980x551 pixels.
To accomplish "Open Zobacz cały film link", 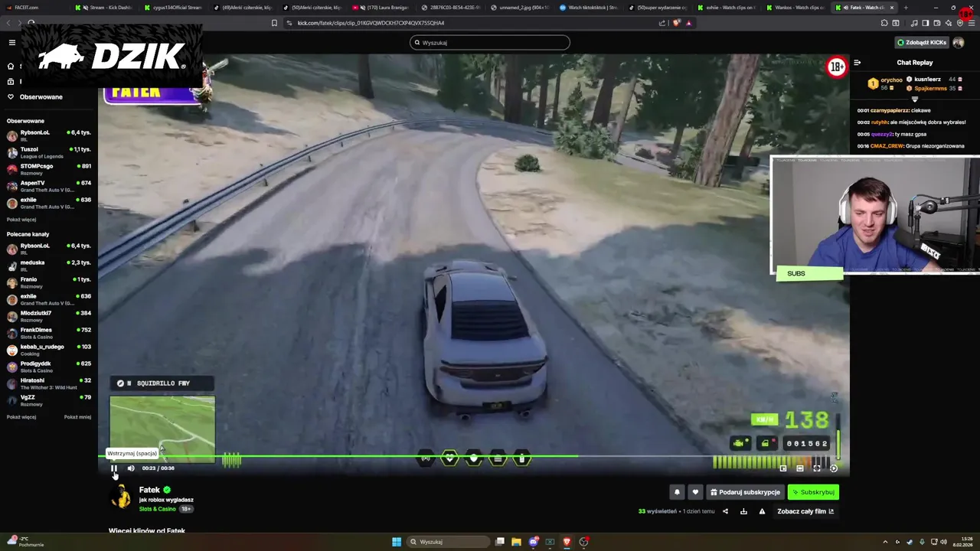I will tap(805, 511).
